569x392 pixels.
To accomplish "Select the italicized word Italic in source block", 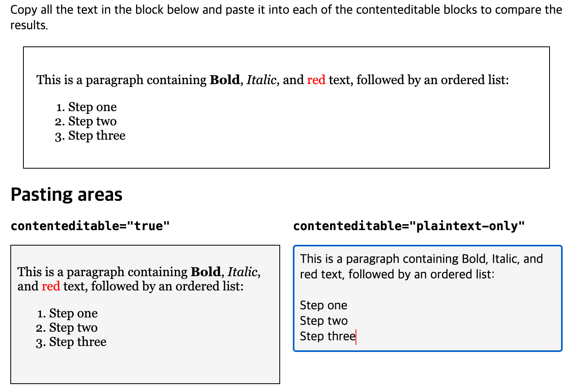I will (261, 80).
